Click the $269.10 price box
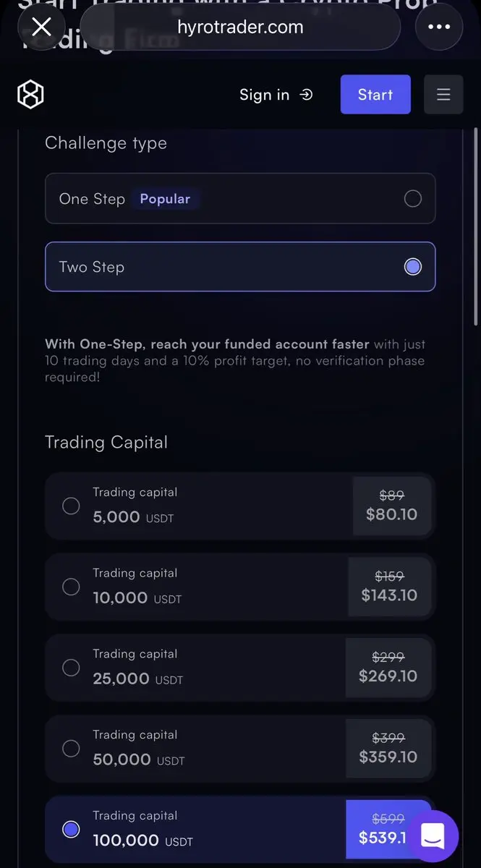The height and width of the screenshot is (868, 481). click(388, 668)
